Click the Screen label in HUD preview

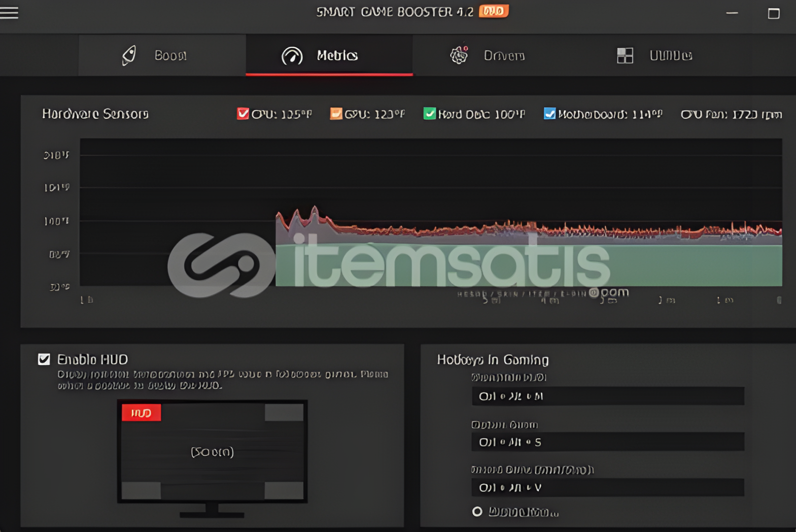coord(212,452)
